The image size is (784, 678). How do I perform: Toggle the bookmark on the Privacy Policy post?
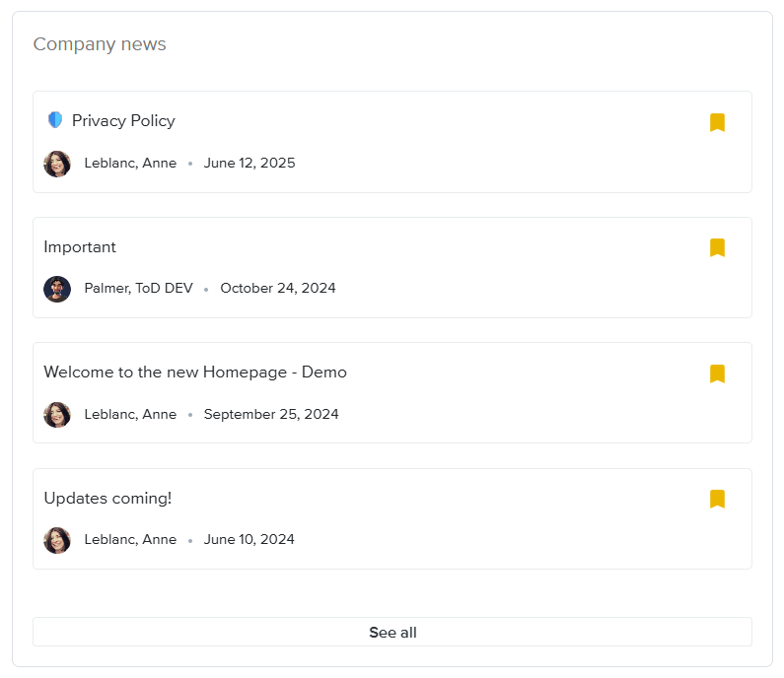[717, 122]
